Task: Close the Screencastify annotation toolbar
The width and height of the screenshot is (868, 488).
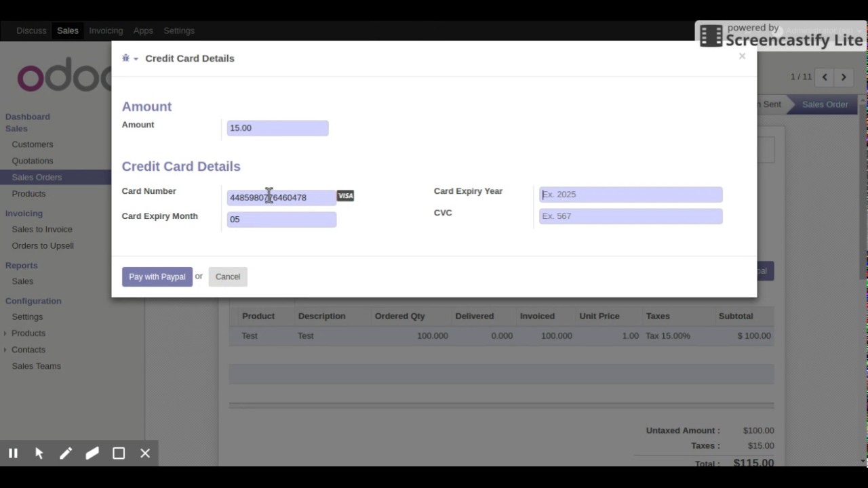Action: click(145, 453)
